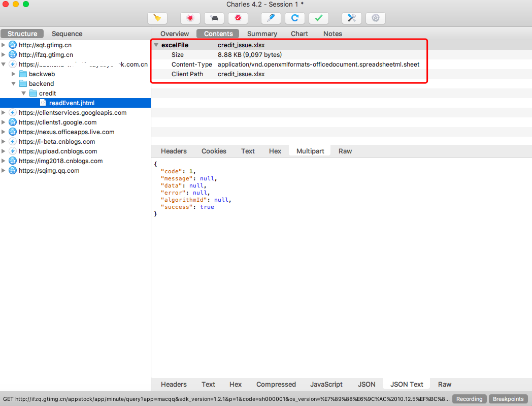The width and height of the screenshot is (532, 406).
Task: Click the globe icon of nexus.officeapps.live.com
Action: click(x=13, y=132)
